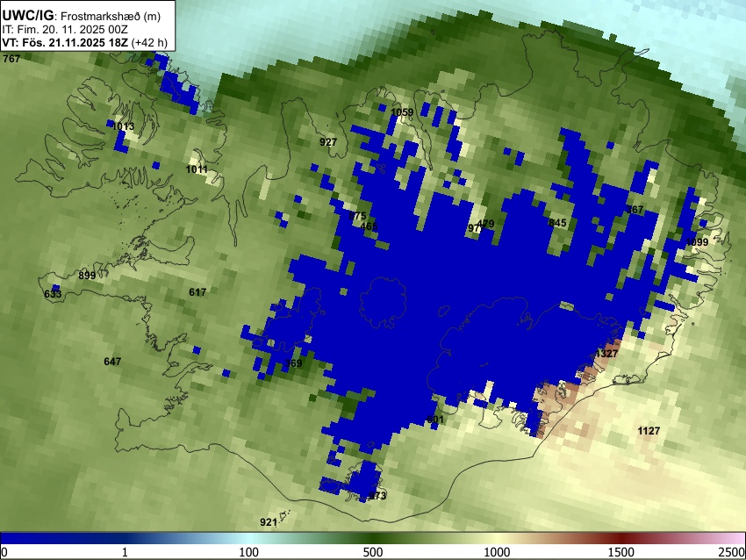746x560 pixels.
Task: Click the dark red color bar segment above 1500
Action: (621, 539)
